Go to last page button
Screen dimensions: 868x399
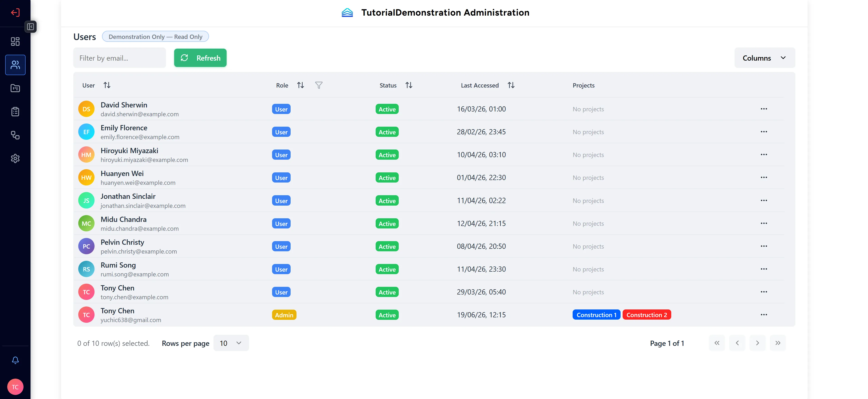[x=778, y=343]
